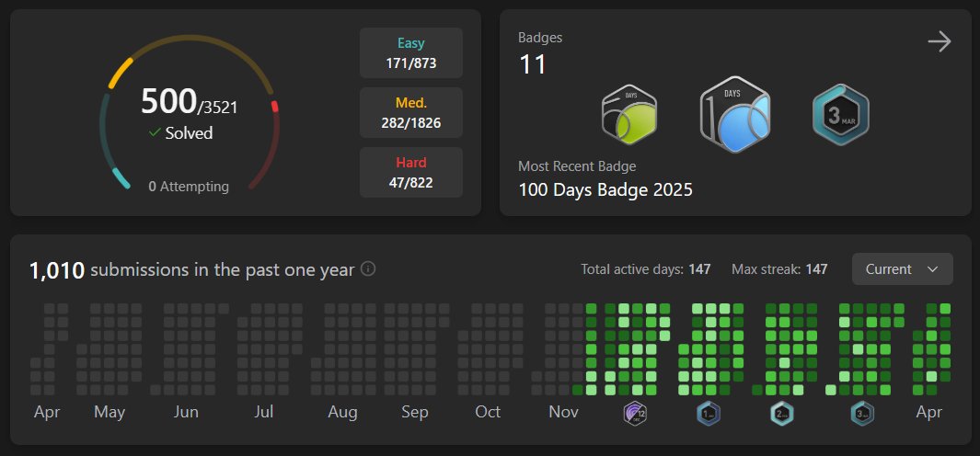Screen dimensions: 980x456
Task: Click 'Max streak: 147' text
Action: coord(779,269)
